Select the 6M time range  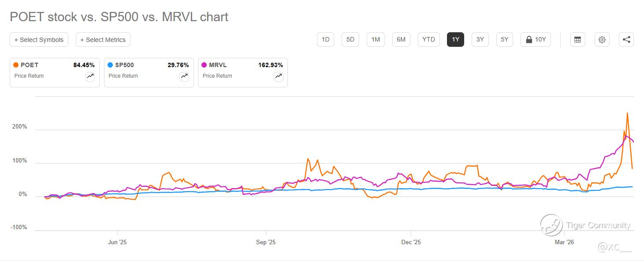401,39
